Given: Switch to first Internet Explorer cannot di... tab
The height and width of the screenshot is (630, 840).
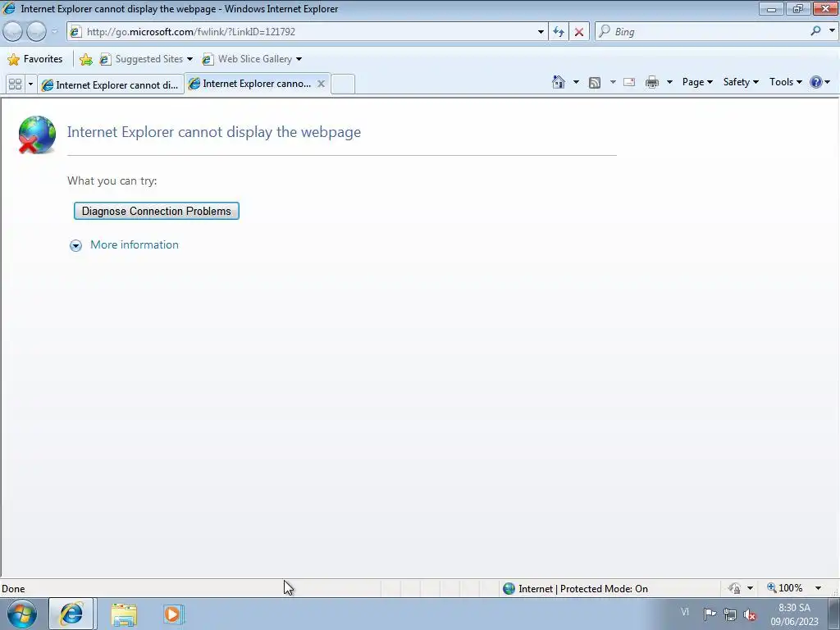Looking at the screenshot, I should (111, 84).
